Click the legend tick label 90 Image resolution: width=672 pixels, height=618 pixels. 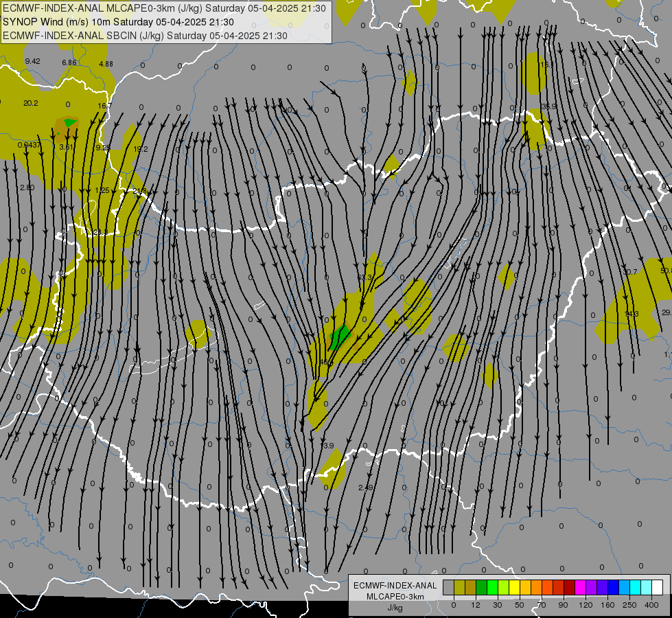(x=563, y=605)
